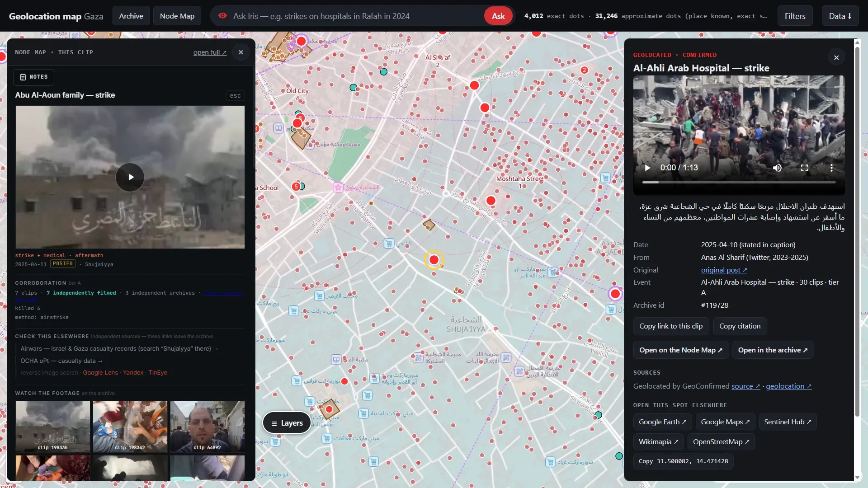Open the Archive tab
This screenshot has height=488, width=868.
(x=131, y=16)
